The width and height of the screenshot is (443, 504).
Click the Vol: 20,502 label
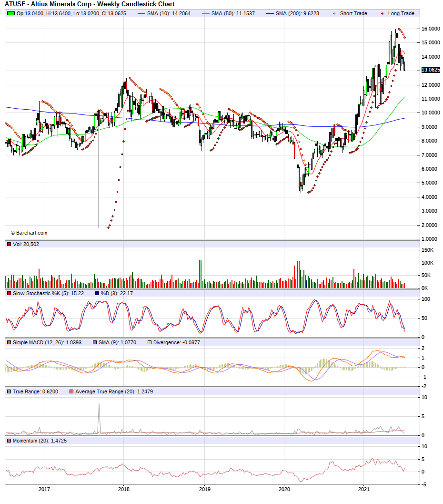point(26,244)
